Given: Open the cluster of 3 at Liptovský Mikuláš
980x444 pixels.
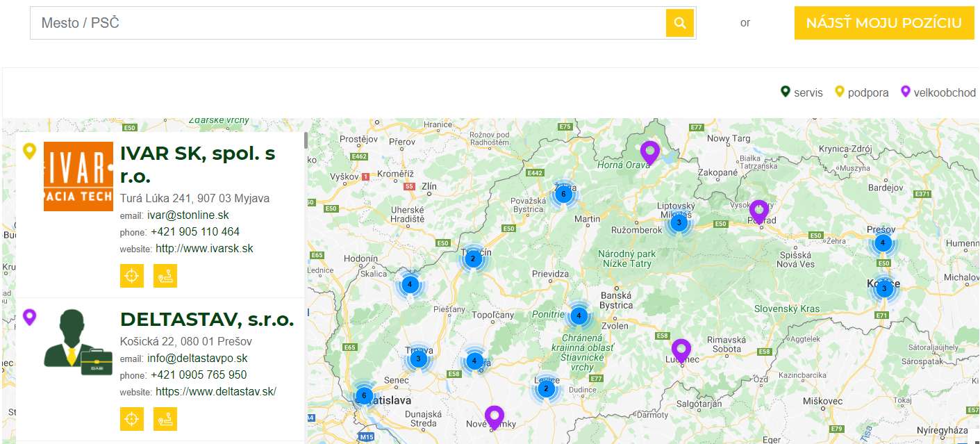Looking at the screenshot, I should coord(679,222).
